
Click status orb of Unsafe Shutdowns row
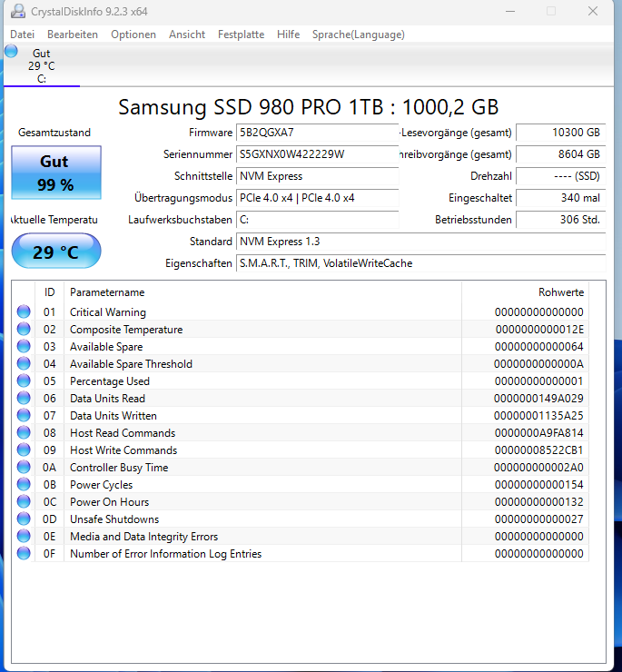[x=24, y=519]
